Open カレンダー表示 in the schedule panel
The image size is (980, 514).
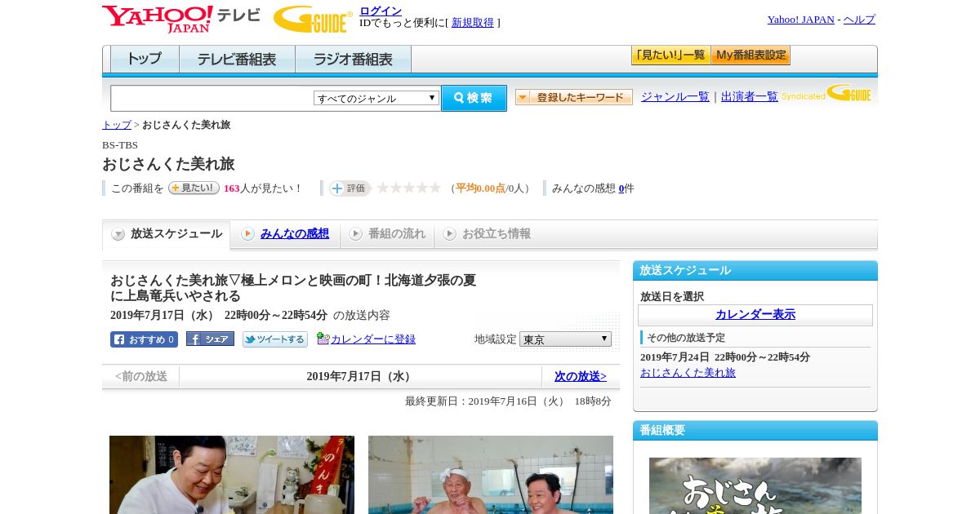tap(755, 314)
